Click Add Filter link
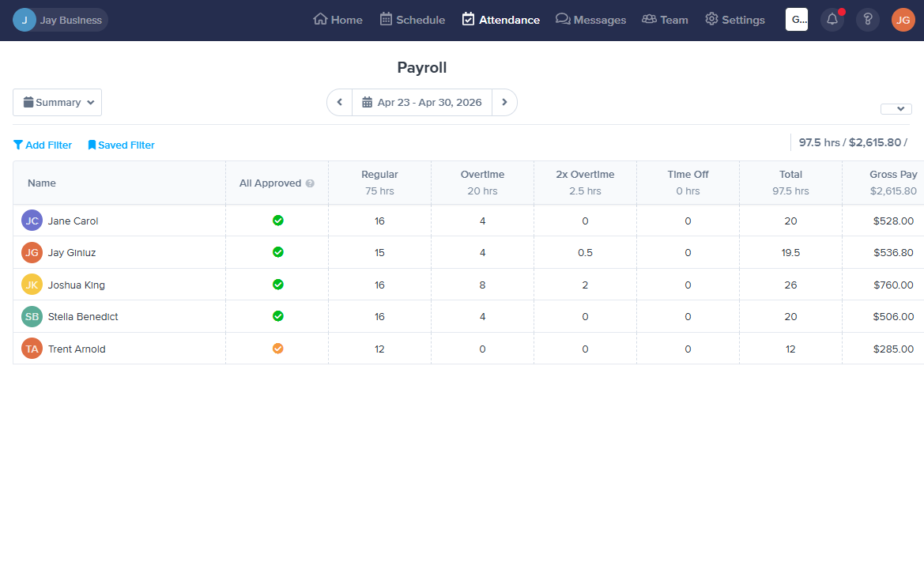Viewport: 924px width, 566px height. coord(43,145)
